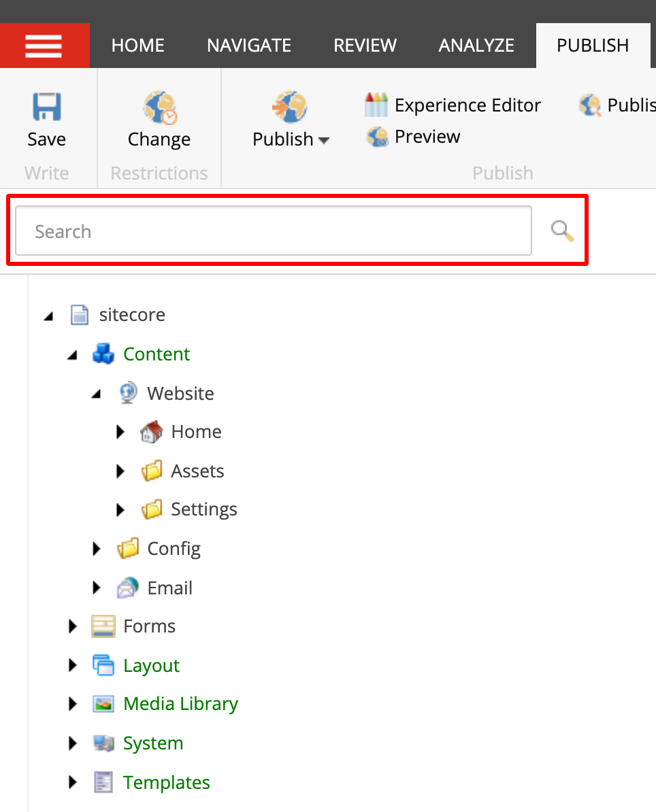This screenshot has width=656, height=812.
Task: Click the Preview globe icon
Action: click(x=377, y=137)
